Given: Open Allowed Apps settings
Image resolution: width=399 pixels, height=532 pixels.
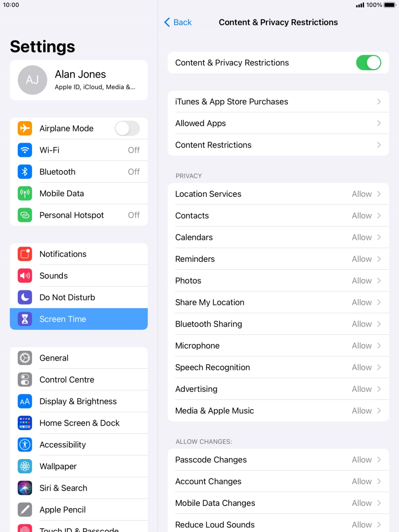Looking at the screenshot, I should (x=278, y=123).
